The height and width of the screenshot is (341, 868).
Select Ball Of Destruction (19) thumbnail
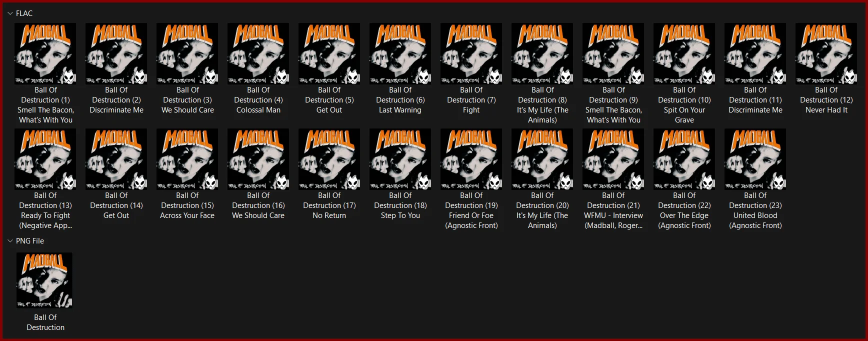[x=471, y=159]
